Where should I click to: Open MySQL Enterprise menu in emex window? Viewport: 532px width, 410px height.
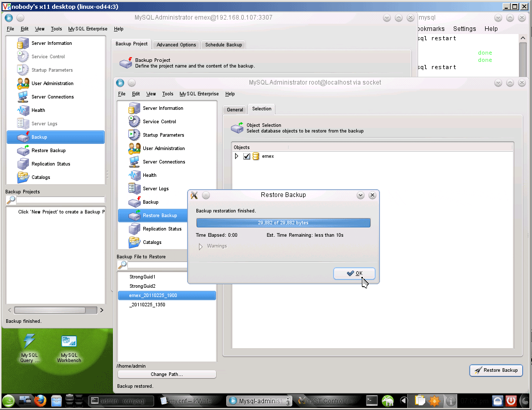click(88, 29)
